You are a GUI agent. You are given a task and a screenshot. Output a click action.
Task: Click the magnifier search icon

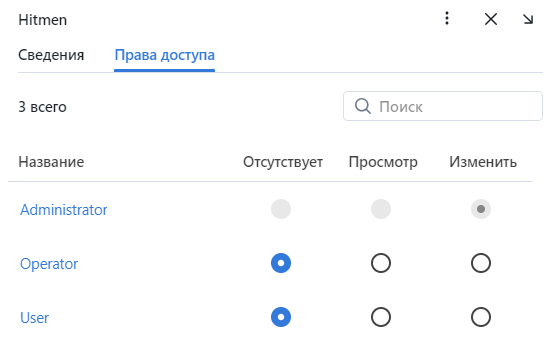(363, 106)
